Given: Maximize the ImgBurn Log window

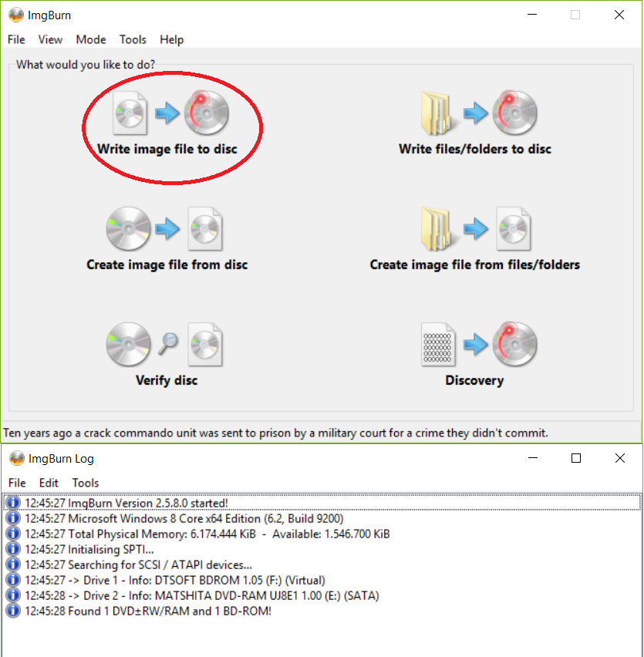Looking at the screenshot, I should coord(576,458).
